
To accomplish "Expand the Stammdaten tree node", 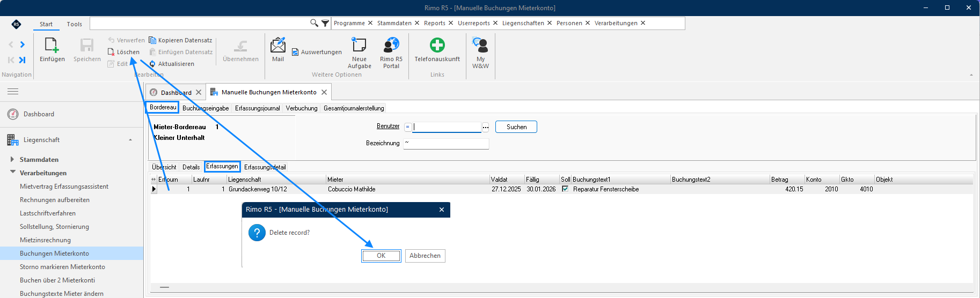I will (x=12, y=159).
